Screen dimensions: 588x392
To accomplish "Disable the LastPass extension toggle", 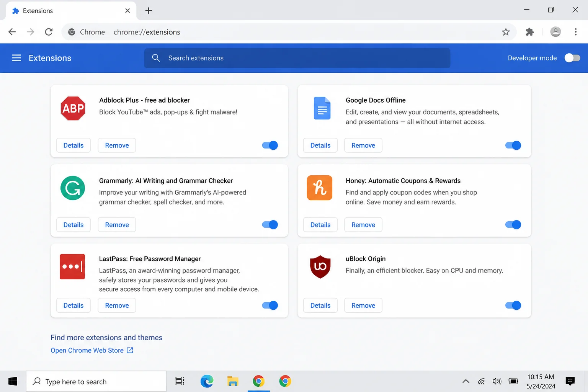I will [270, 305].
